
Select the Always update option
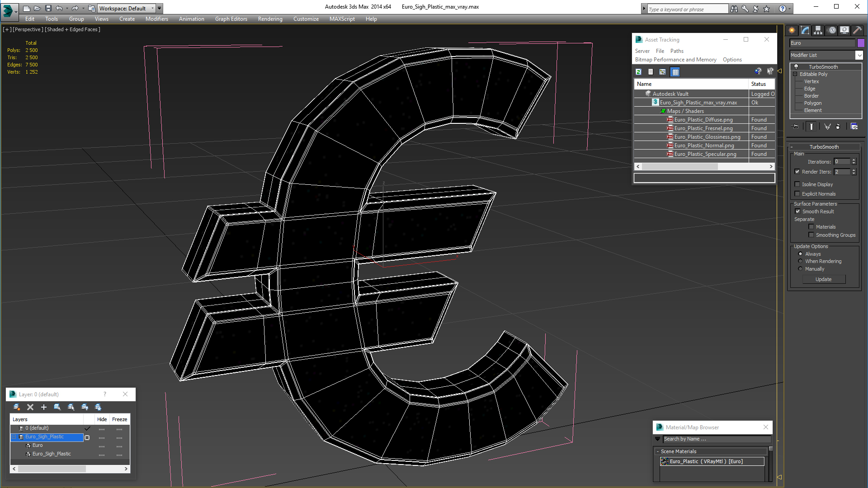[800, 254]
